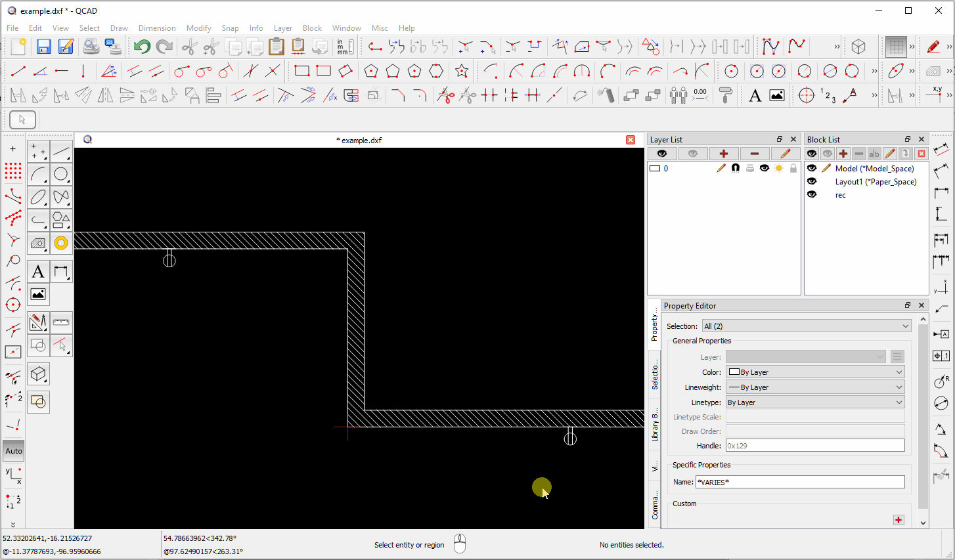Open the Linetype By Layer dropdown
955x560 pixels.
point(815,402)
